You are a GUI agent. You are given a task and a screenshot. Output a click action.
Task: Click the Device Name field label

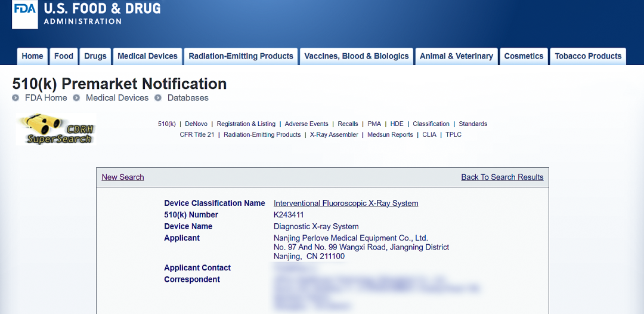click(188, 226)
